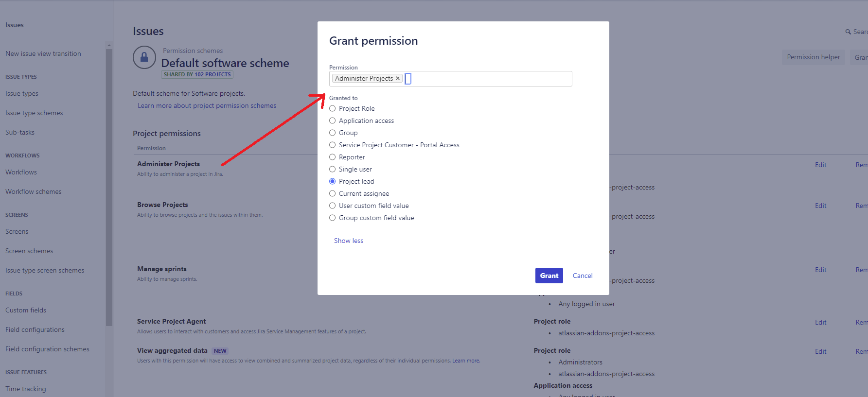
Task: Cancel the Grant permission dialog
Action: (x=582, y=276)
